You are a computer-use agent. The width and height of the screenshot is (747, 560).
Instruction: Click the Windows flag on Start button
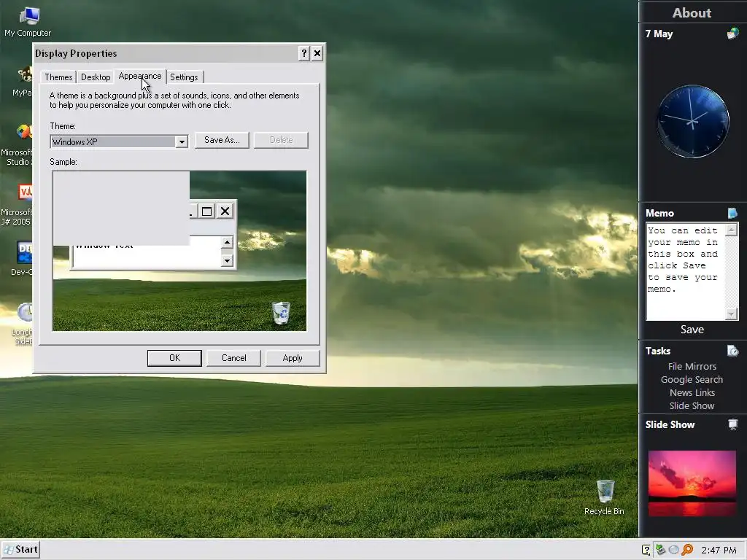tap(8, 550)
